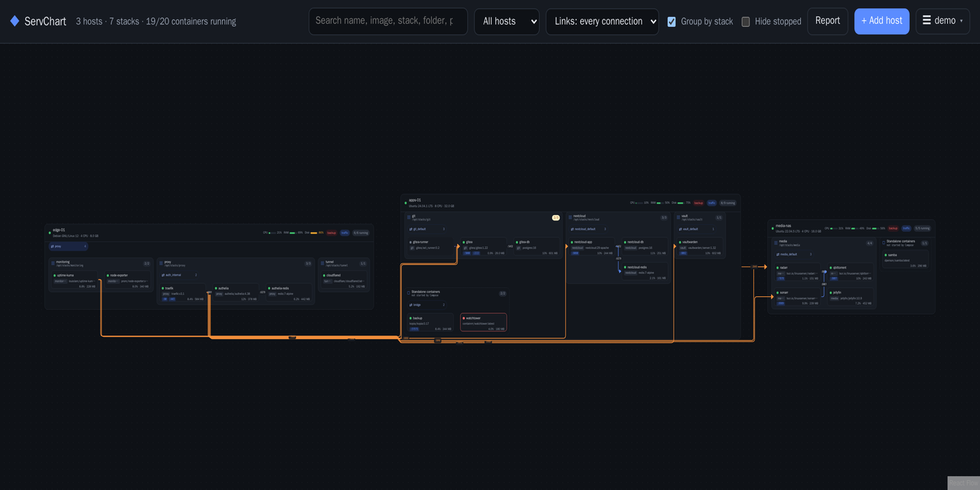Click the media-nas host name
The width and height of the screenshot is (980, 490).
[x=783, y=226]
